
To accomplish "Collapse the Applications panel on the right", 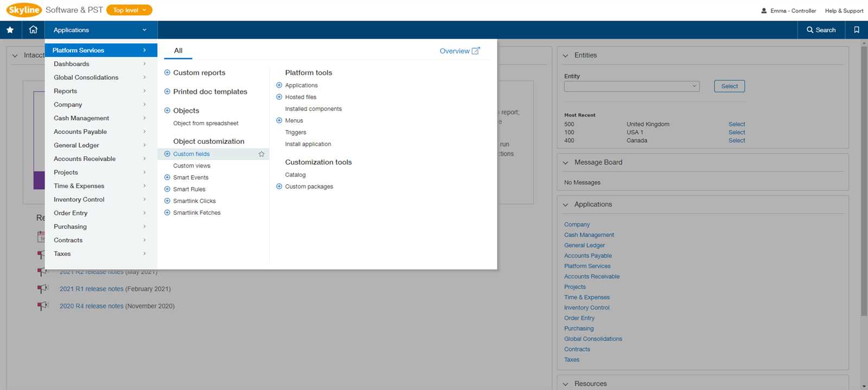I will point(565,205).
